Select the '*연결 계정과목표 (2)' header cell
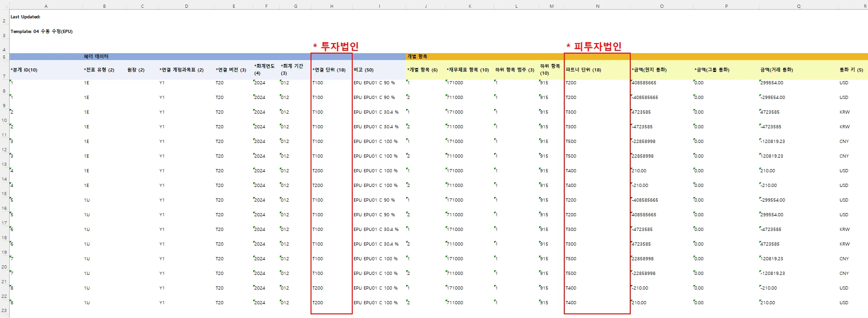The image size is (868, 318). point(181,70)
